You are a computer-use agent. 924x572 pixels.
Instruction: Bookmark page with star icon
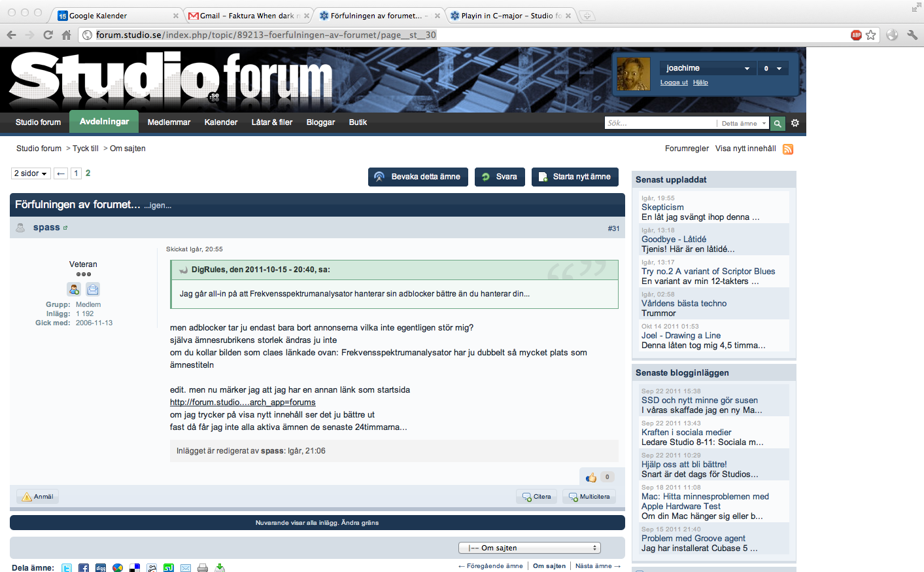click(870, 35)
